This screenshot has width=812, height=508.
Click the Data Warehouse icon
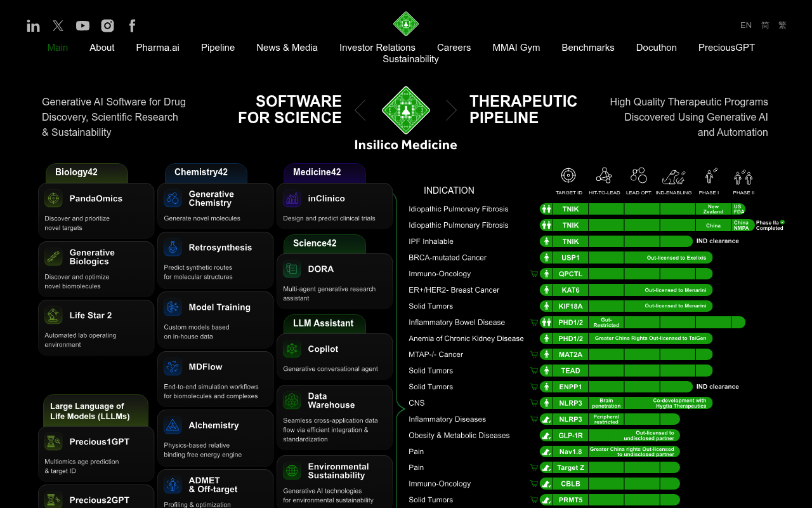pos(292,401)
